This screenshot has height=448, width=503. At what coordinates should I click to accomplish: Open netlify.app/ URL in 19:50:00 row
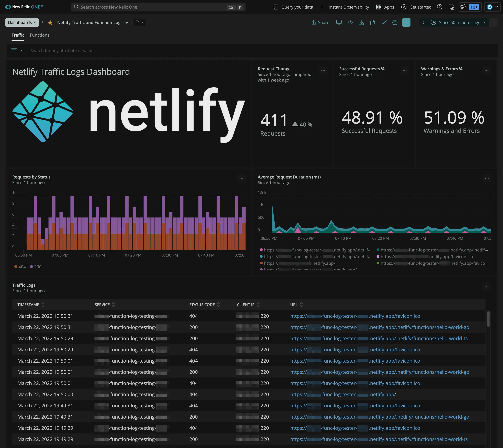click(343, 394)
